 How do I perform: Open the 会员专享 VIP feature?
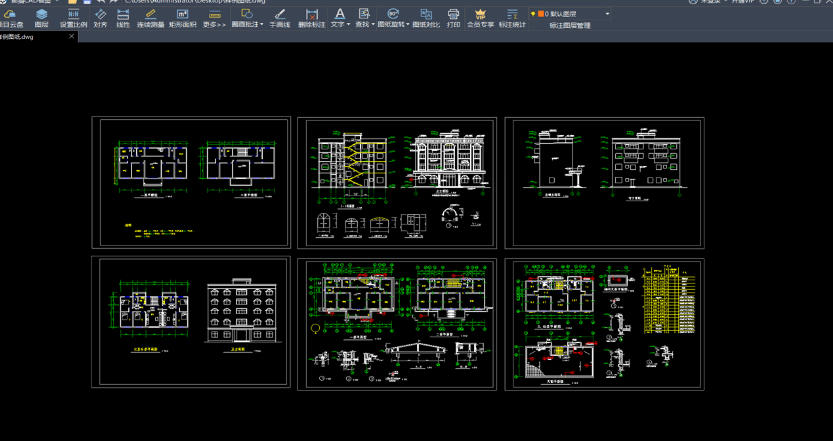(482, 17)
